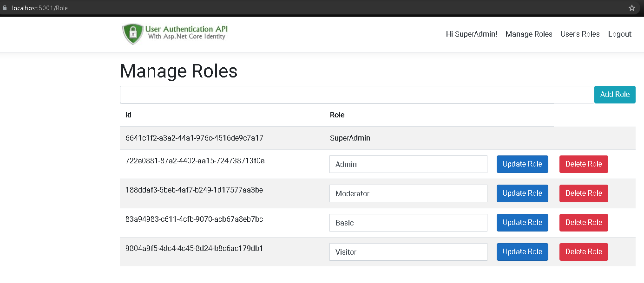644x283 pixels.
Task: Select the Basic role text field
Action: tap(408, 223)
